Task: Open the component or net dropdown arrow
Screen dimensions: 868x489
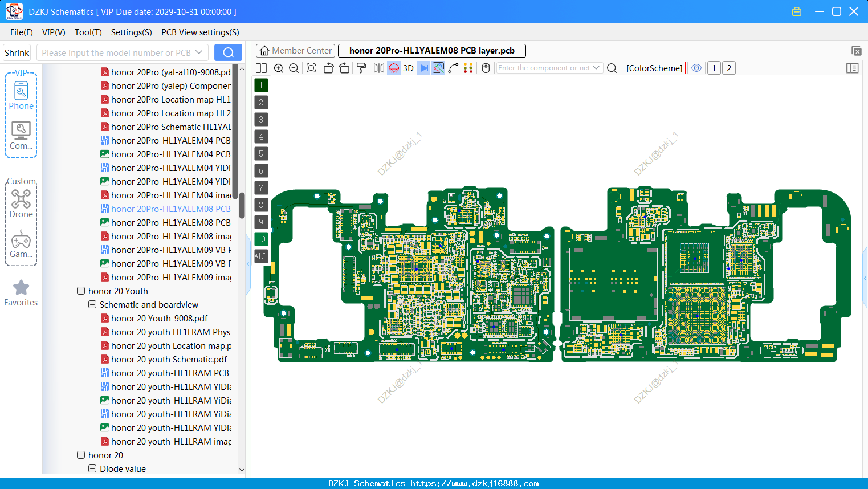Action: pos(596,68)
